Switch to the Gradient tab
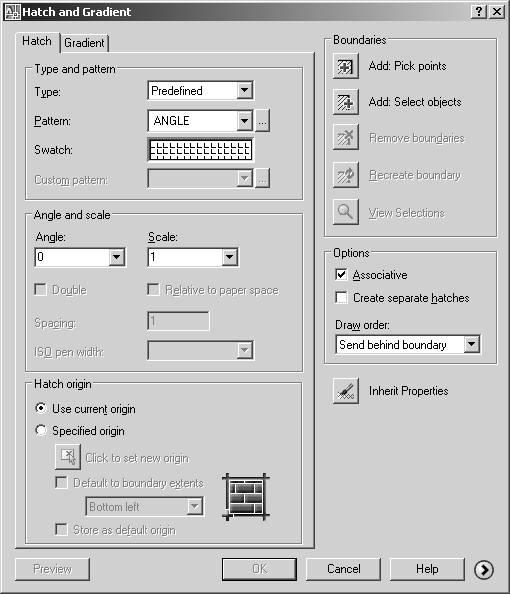This screenshot has height=594, width=510. point(84,43)
